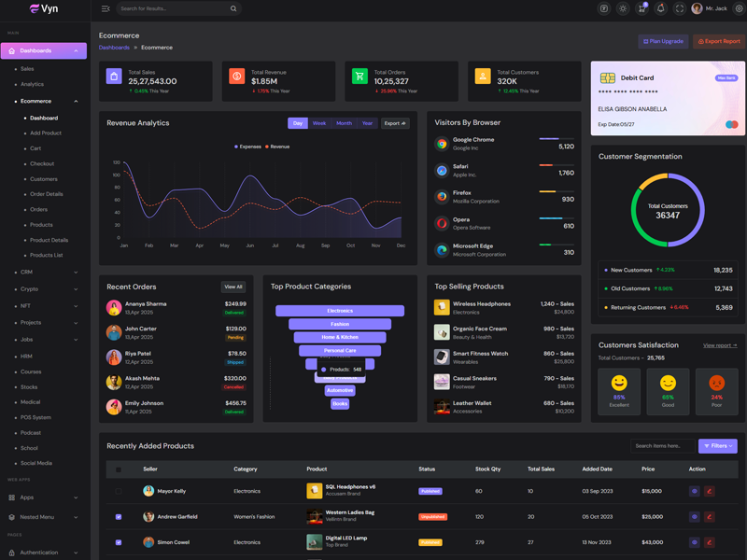Open settings gear icon in header
This screenshot has width=747, height=560.
coord(739,8)
